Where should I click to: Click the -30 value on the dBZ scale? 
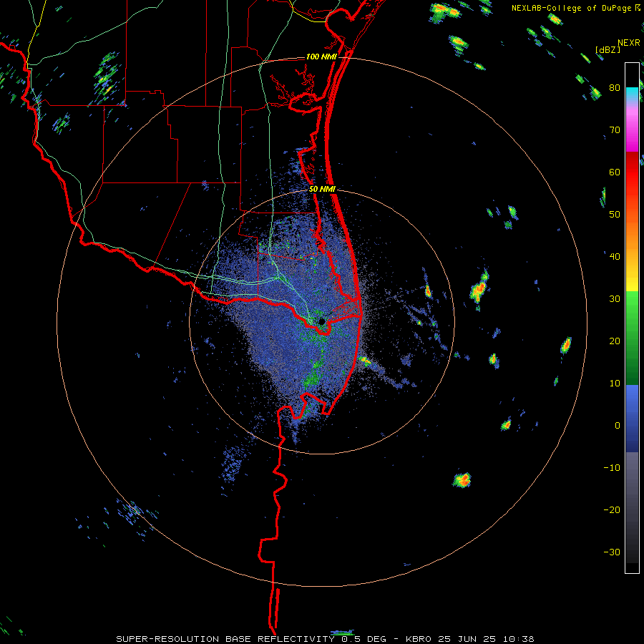(612, 552)
